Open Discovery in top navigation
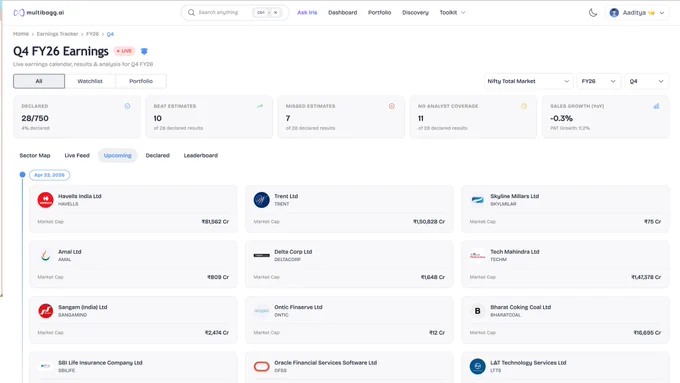The width and height of the screenshot is (680, 383). (x=415, y=13)
